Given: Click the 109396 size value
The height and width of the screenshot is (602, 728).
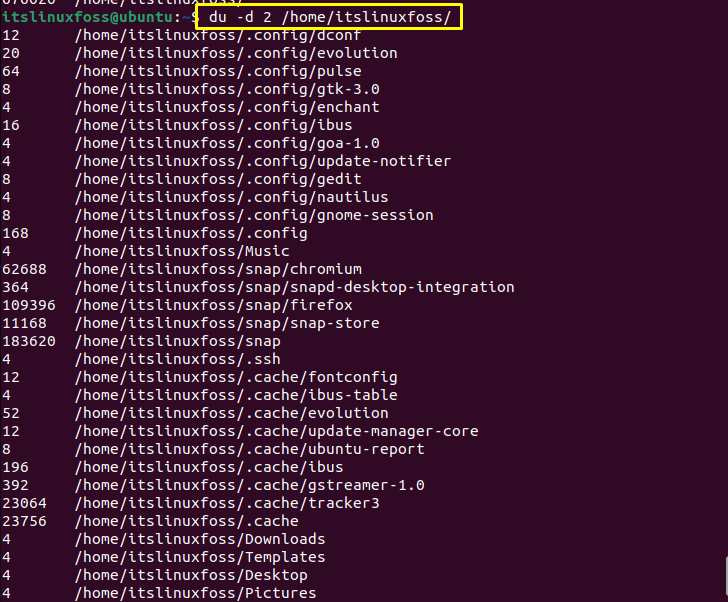Looking at the screenshot, I should tap(29, 305).
